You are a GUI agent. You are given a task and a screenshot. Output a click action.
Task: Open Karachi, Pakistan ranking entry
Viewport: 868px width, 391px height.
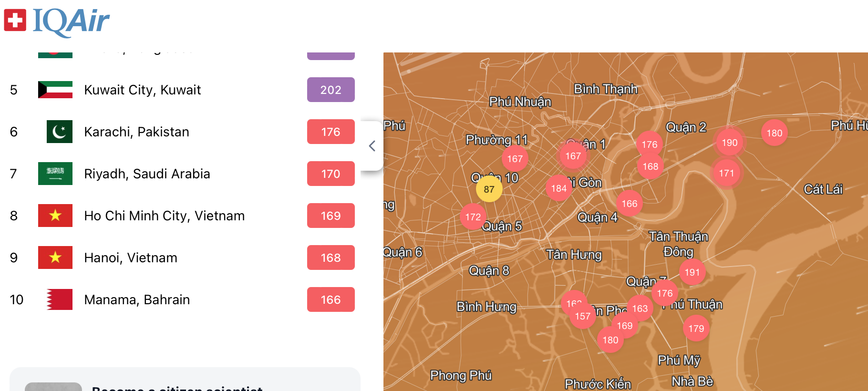136,132
